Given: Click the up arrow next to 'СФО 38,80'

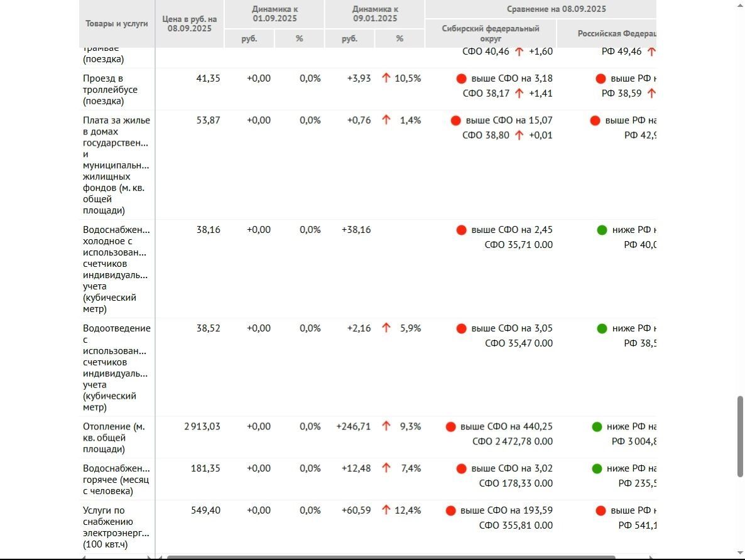Looking at the screenshot, I should (x=519, y=135).
